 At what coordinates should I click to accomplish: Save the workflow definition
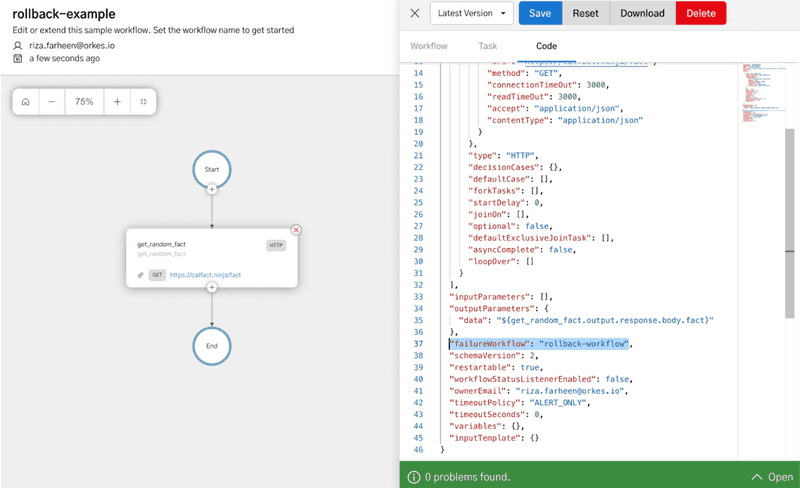pos(540,13)
